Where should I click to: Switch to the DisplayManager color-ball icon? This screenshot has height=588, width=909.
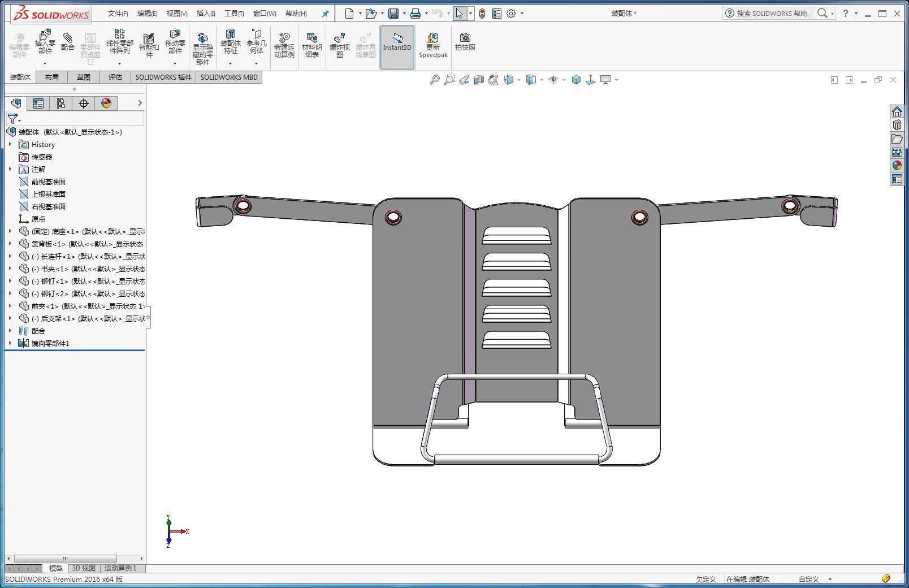(x=106, y=103)
